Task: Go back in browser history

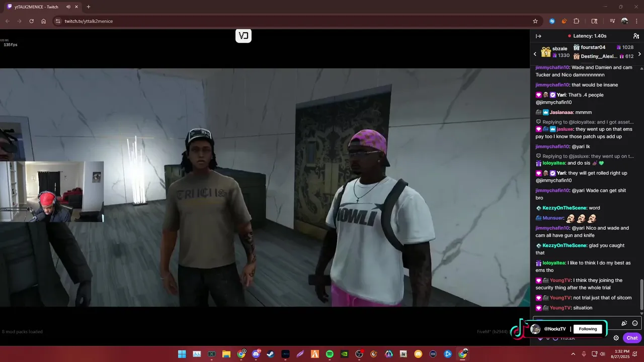Action: [7, 21]
